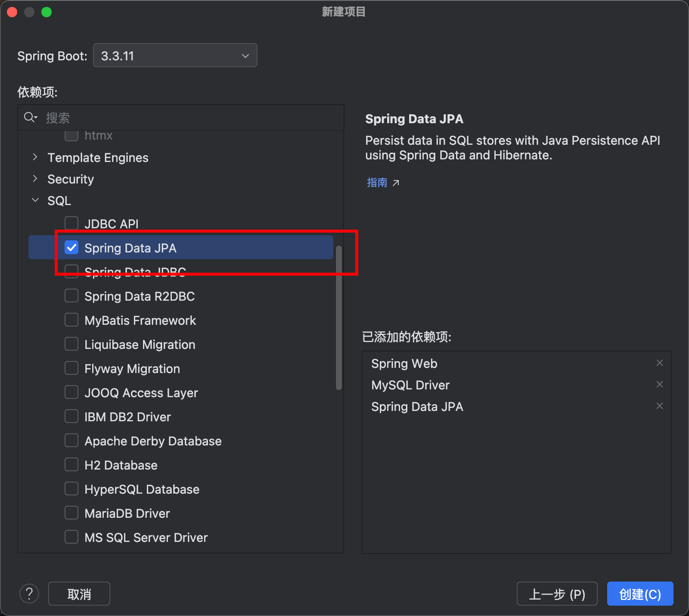The height and width of the screenshot is (616, 689).
Task: Check the H2 Database checkbox
Action: coord(71,464)
